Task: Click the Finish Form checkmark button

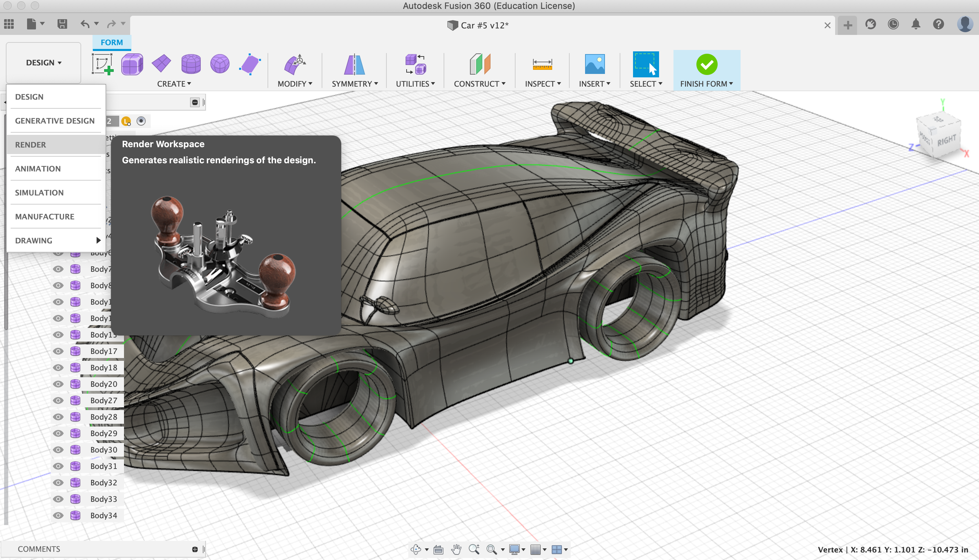Action: tap(705, 65)
